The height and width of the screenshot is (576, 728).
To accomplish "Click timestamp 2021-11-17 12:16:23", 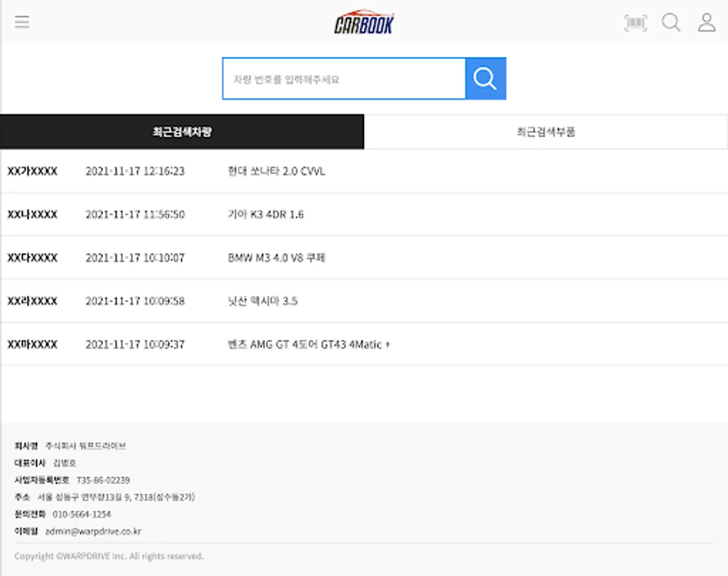I will click(x=135, y=172).
